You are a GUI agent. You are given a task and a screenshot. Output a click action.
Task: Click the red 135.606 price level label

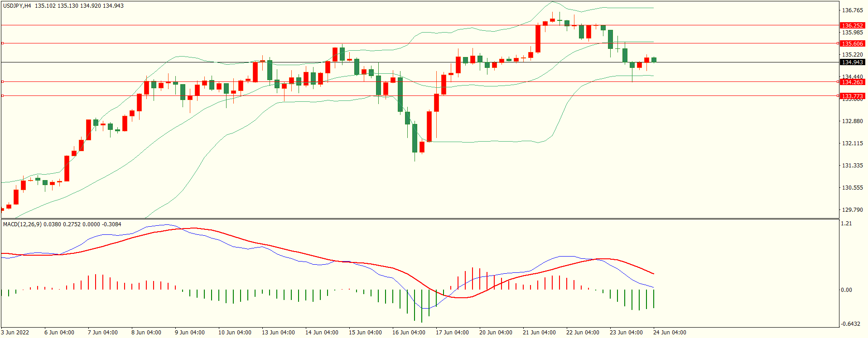tap(852, 44)
